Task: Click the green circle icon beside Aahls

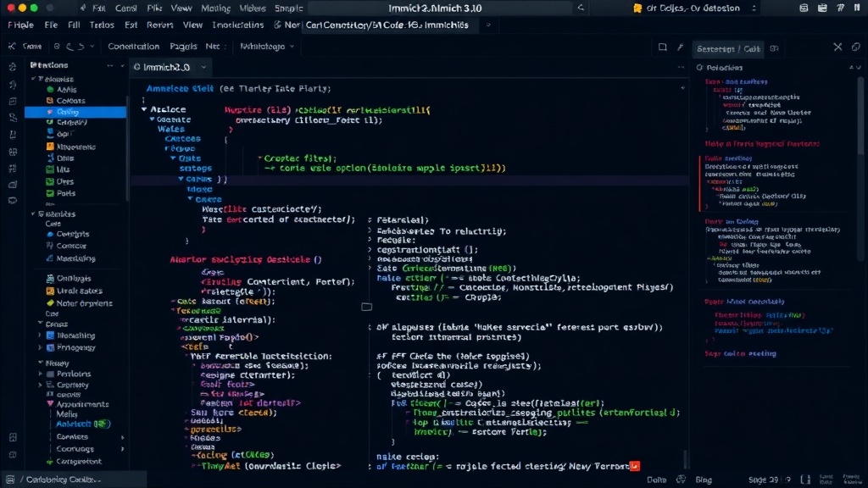Action: (50, 89)
